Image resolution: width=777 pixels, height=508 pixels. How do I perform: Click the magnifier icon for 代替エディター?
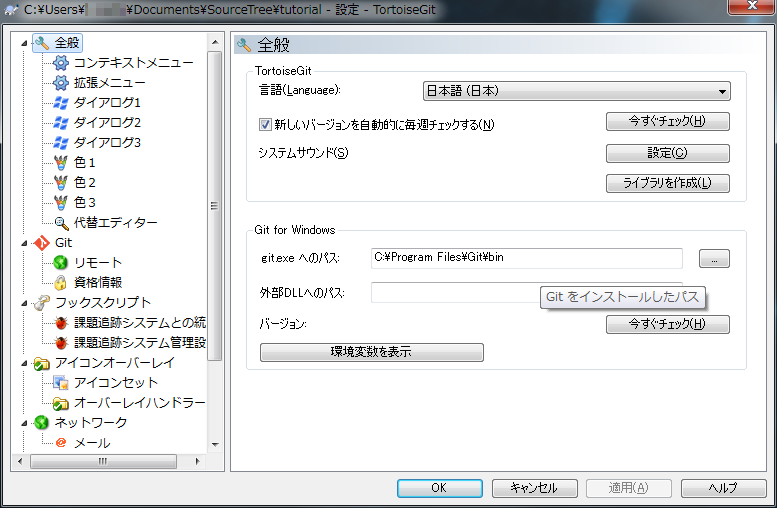[x=61, y=223]
